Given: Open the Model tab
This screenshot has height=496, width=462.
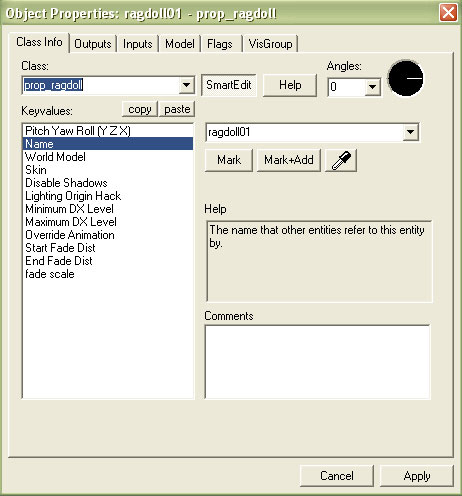Looking at the screenshot, I should [x=180, y=44].
